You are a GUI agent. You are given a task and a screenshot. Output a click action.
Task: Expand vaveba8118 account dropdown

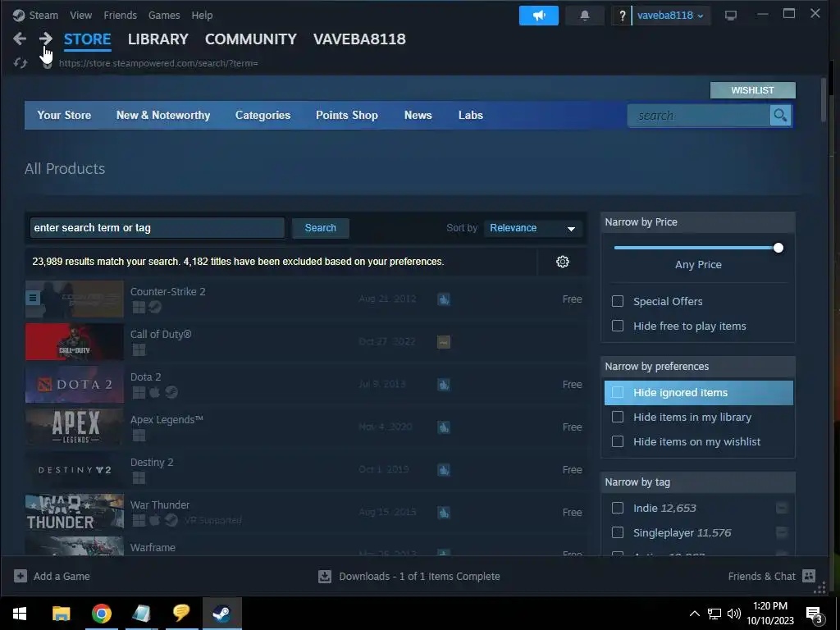click(x=671, y=16)
